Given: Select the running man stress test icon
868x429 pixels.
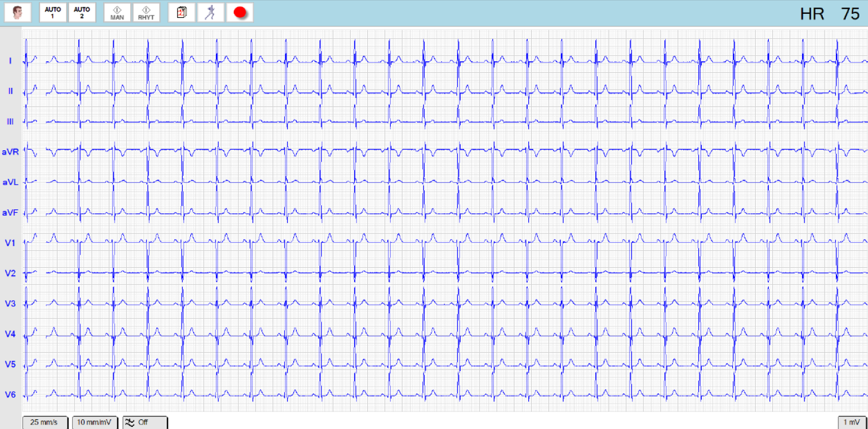Looking at the screenshot, I should click(210, 13).
